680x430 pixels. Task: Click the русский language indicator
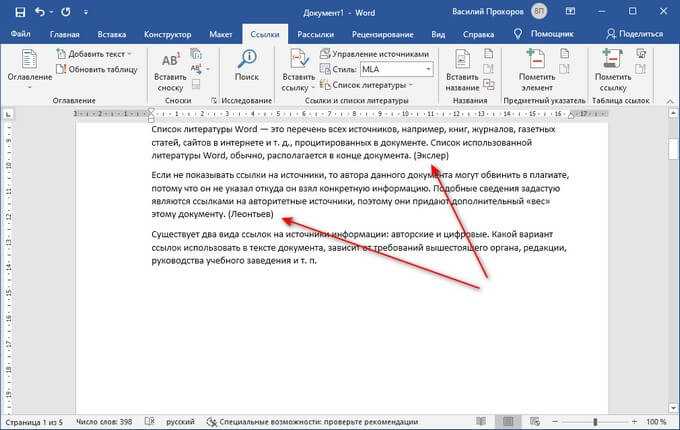(180, 421)
